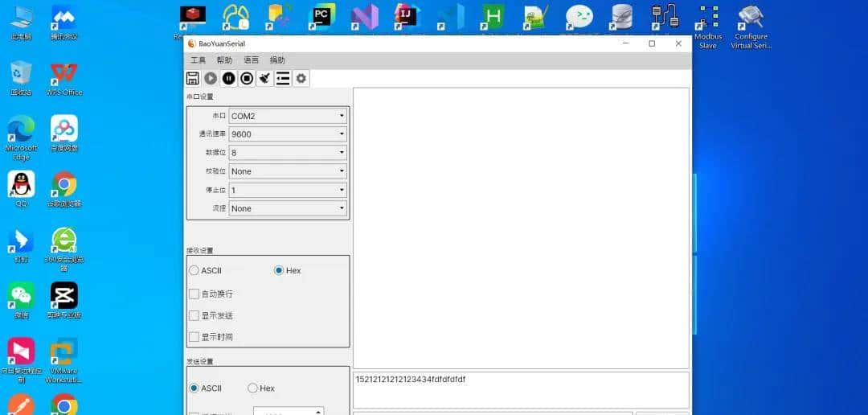This screenshot has width=868, height=415.
Task: Click the 向日葵远程控制 desktop icon
Action: click(21, 360)
